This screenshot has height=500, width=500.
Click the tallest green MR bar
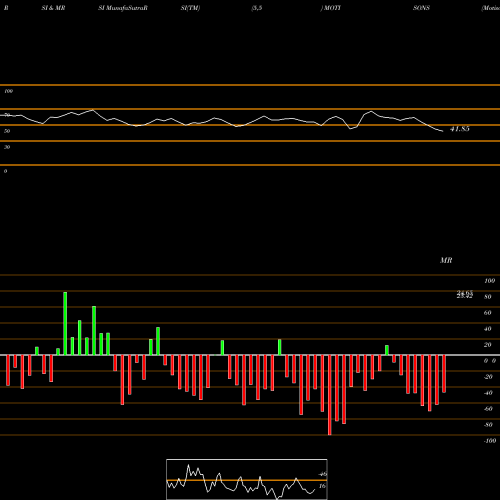coord(65,323)
